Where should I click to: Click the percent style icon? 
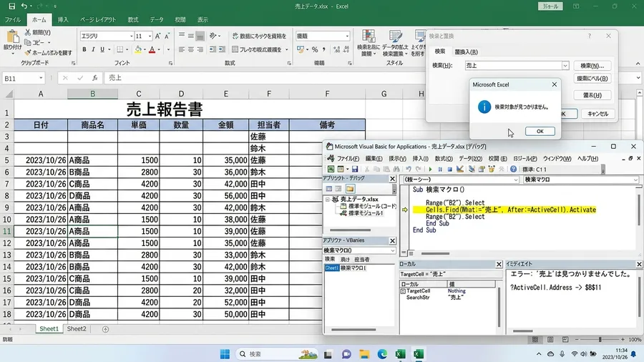tap(315, 49)
